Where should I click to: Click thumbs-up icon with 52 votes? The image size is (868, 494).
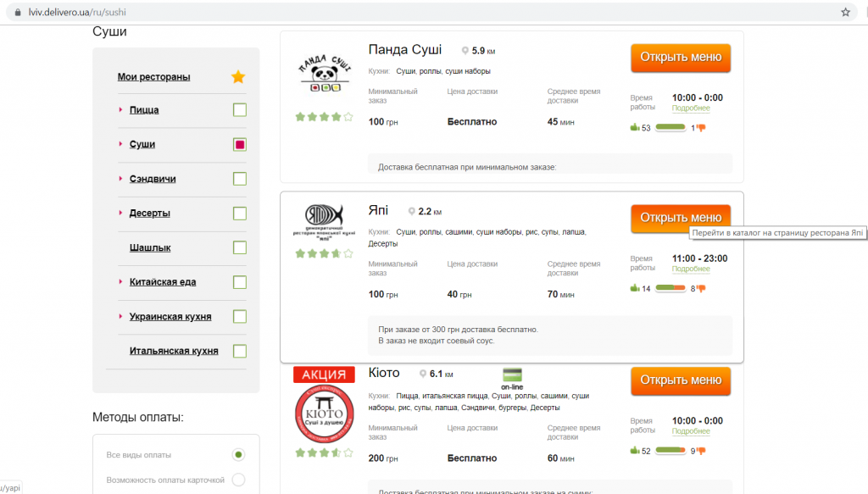[x=634, y=450]
